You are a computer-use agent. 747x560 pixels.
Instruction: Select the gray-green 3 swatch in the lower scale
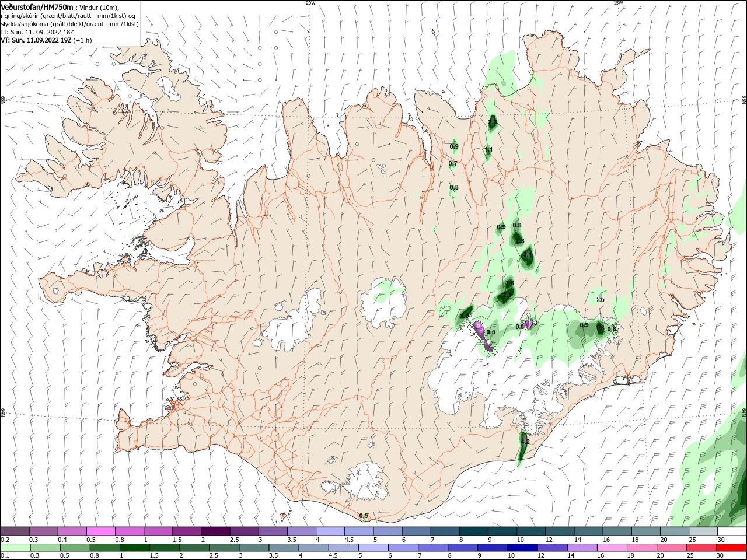[253, 548]
